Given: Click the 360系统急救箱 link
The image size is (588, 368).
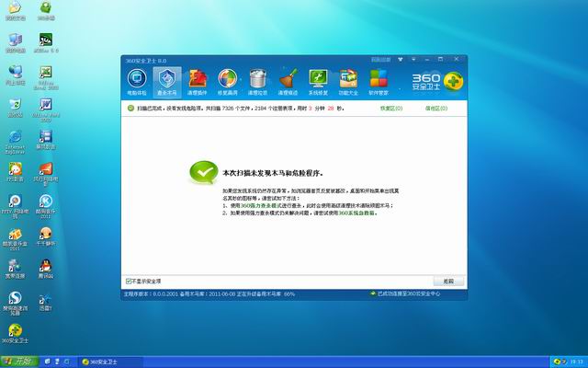Looking at the screenshot, I should [356, 213].
